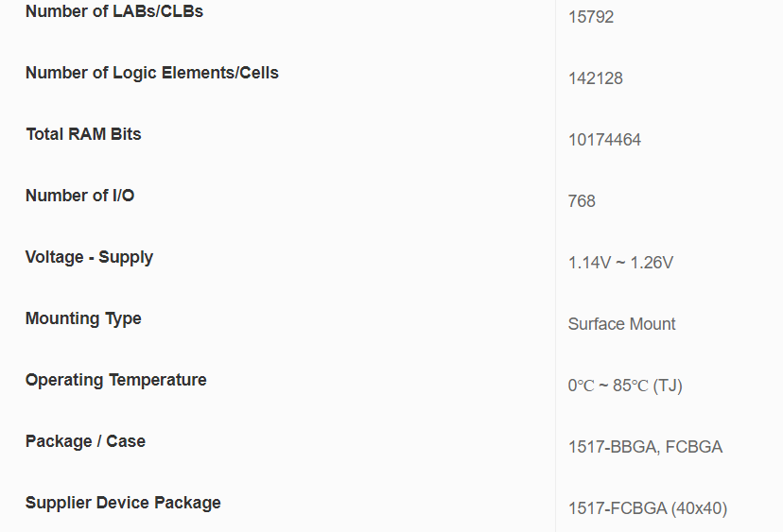Click the "1517-BBGA" text in Package / Case row
Screen dimensions: 783x532
(x=613, y=447)
